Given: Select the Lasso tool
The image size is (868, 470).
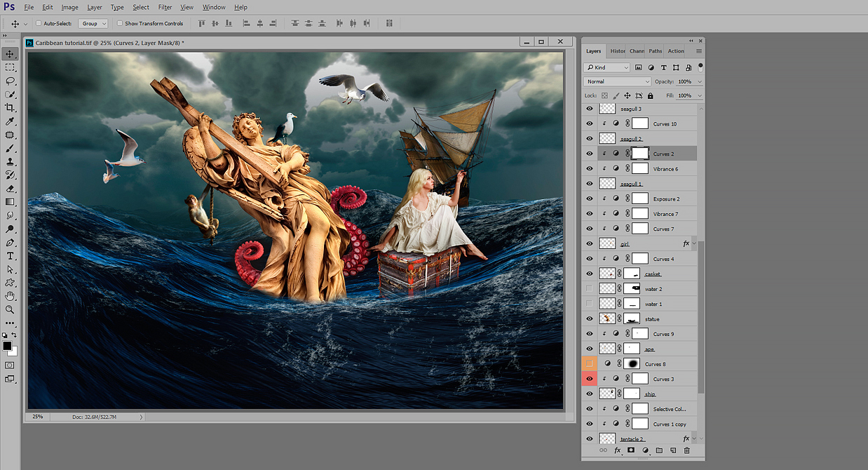Looking at the screenshot, I should [x=10, y=81].
